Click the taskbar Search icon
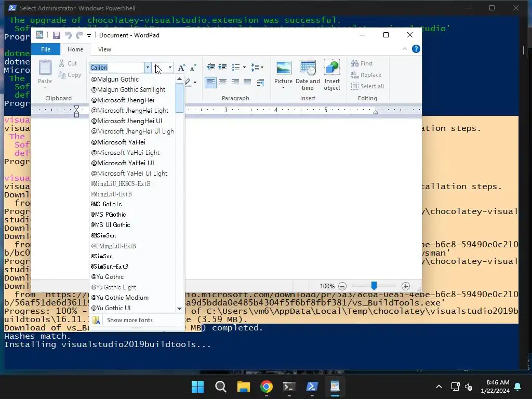The width and height of the screenshot is (532, 399). (x=220, y=387)
